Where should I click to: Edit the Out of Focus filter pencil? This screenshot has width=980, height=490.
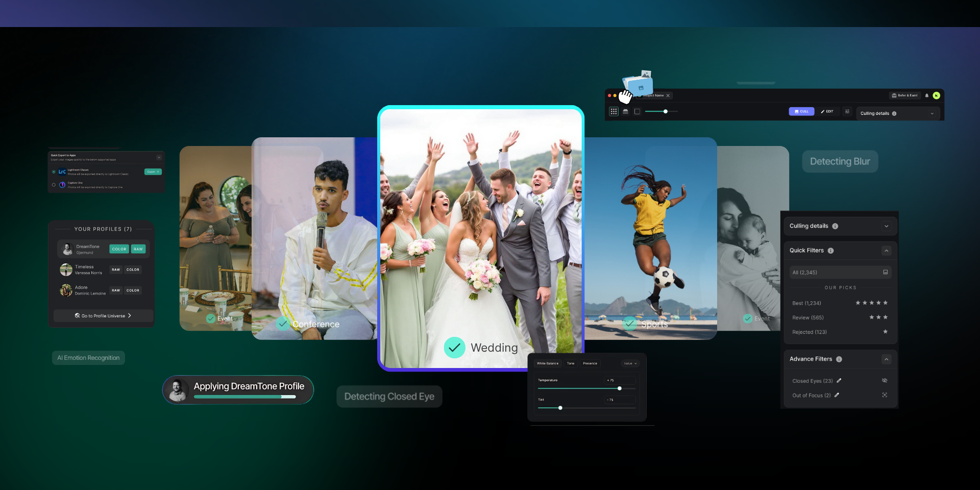tap(837, 395)
